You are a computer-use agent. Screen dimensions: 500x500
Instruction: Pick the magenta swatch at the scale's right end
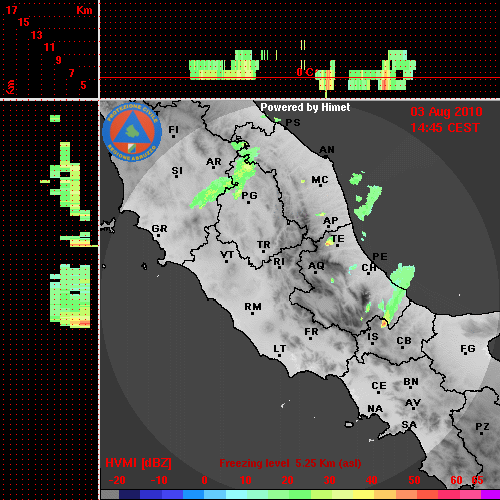tap(490, 494)
